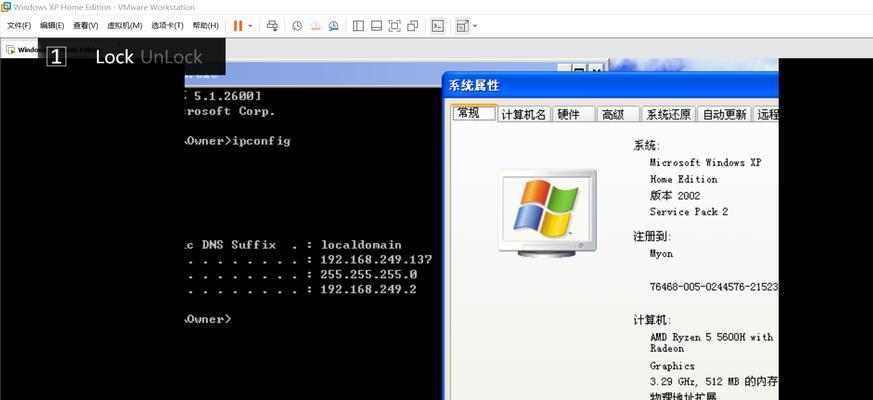Pause the virtual machine with the orange pause icon

coord(238,26)
